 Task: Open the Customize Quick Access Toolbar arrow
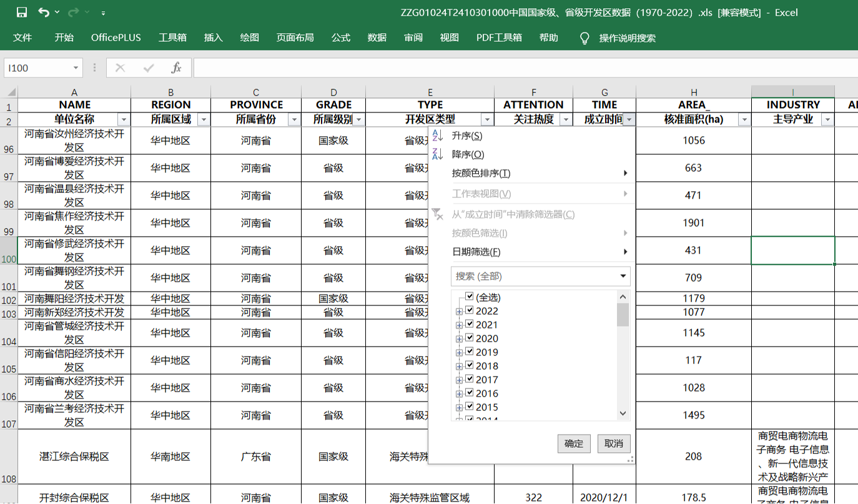tap(103, 13)
